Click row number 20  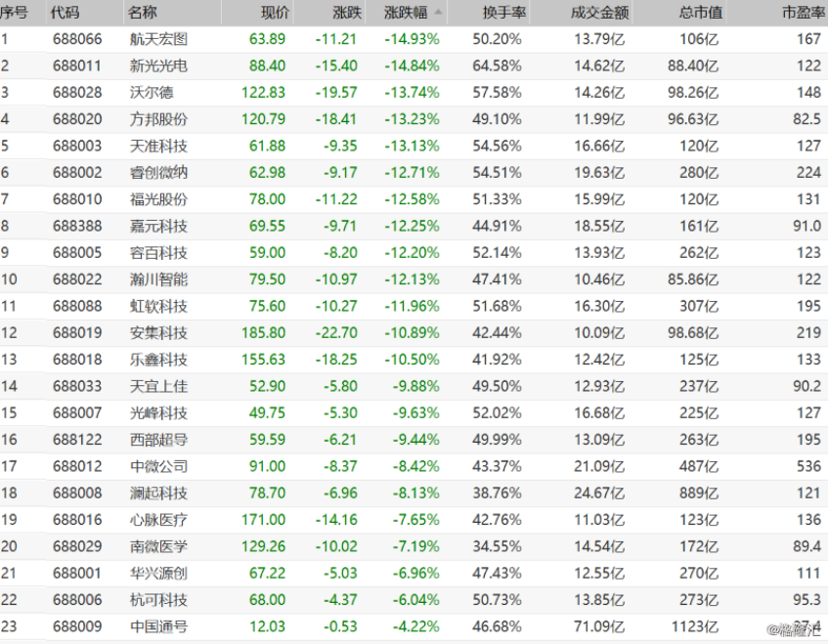[x=9, y=546]
